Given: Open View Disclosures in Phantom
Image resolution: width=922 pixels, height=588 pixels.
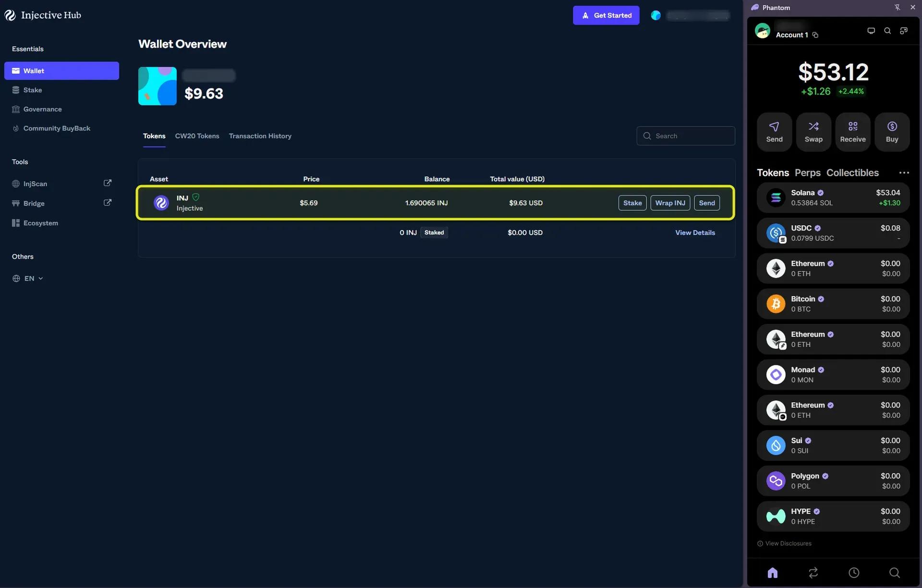Looking at the screenshot, I should click(784, 544).
